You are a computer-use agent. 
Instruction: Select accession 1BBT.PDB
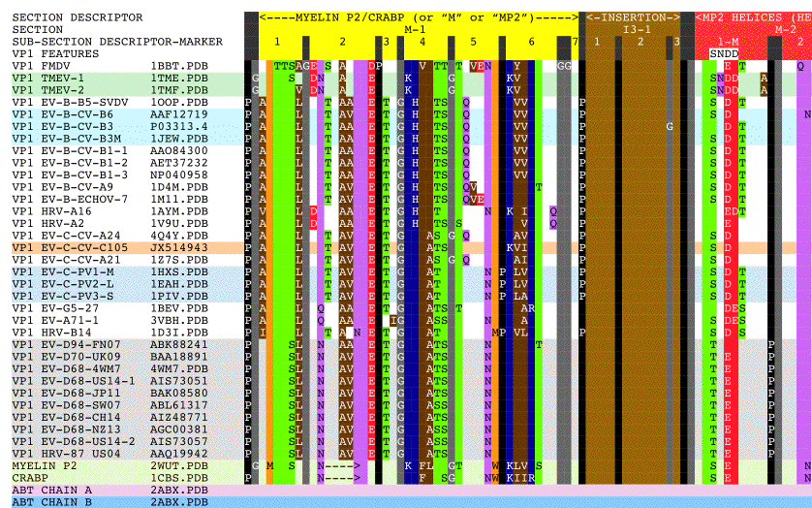(x=179, y=66)
